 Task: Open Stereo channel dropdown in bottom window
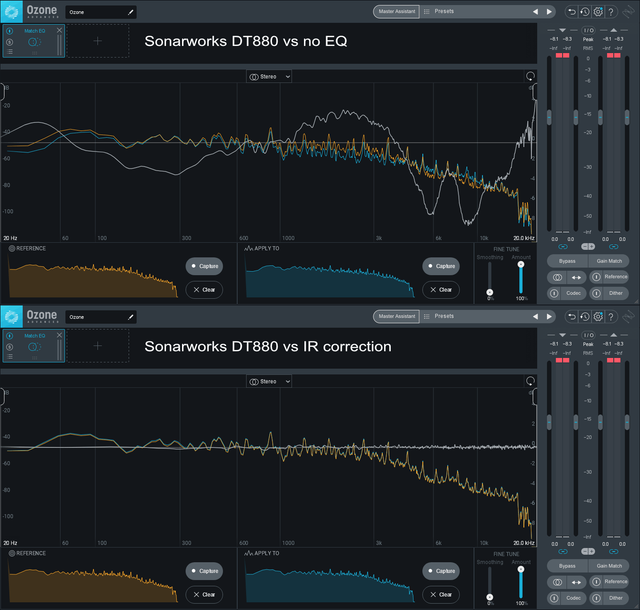(269, 381)
